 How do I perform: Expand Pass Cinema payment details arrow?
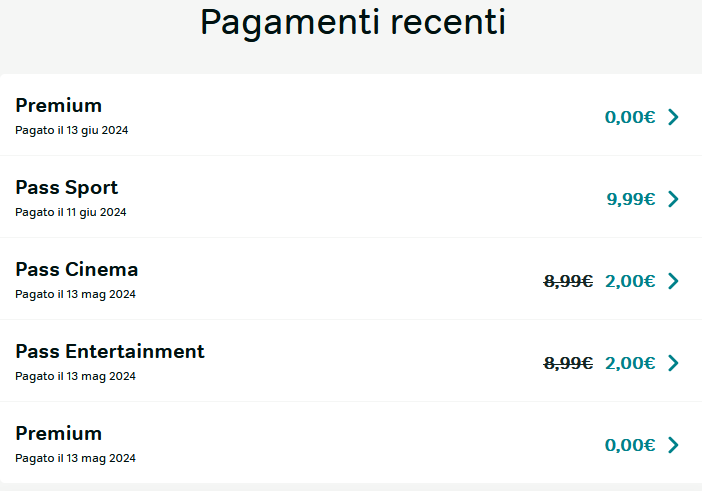click(x=673, y=281)
